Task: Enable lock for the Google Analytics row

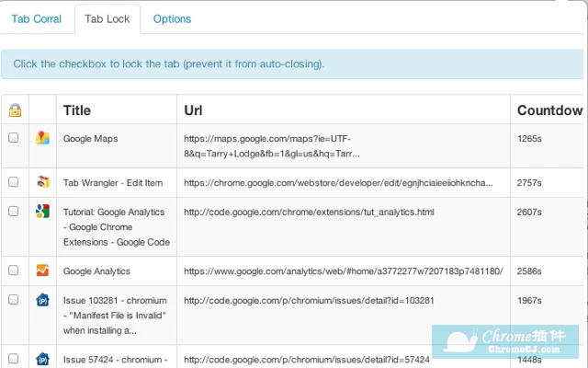Action: coord(14,270)
